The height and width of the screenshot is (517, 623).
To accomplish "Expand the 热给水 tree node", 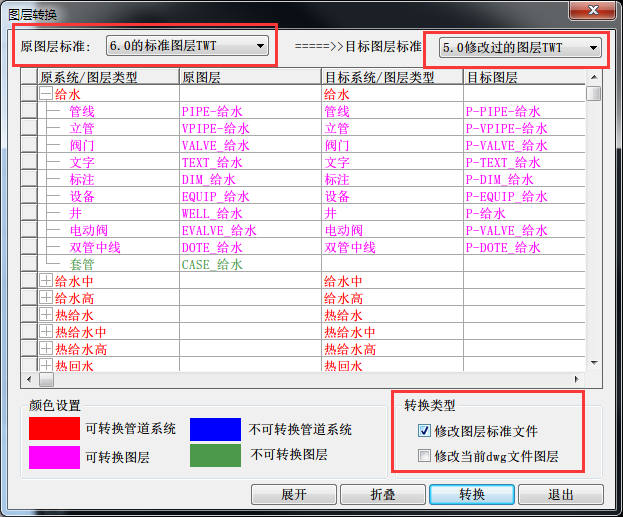I will point(46,315).
